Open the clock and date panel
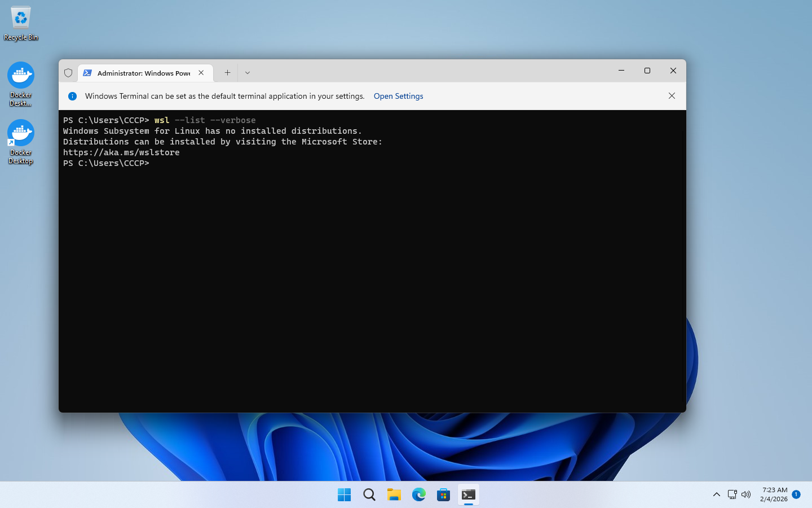This screenshot has height=508, width=812. 774,494
